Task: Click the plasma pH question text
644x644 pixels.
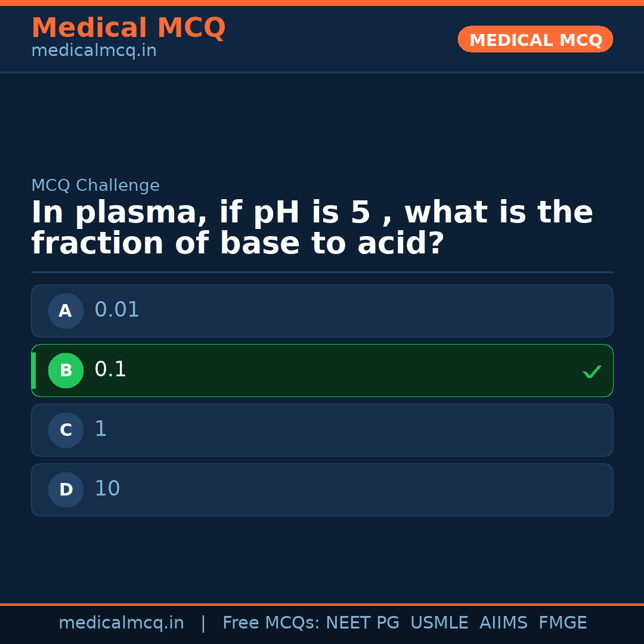Action: point(312,228)
